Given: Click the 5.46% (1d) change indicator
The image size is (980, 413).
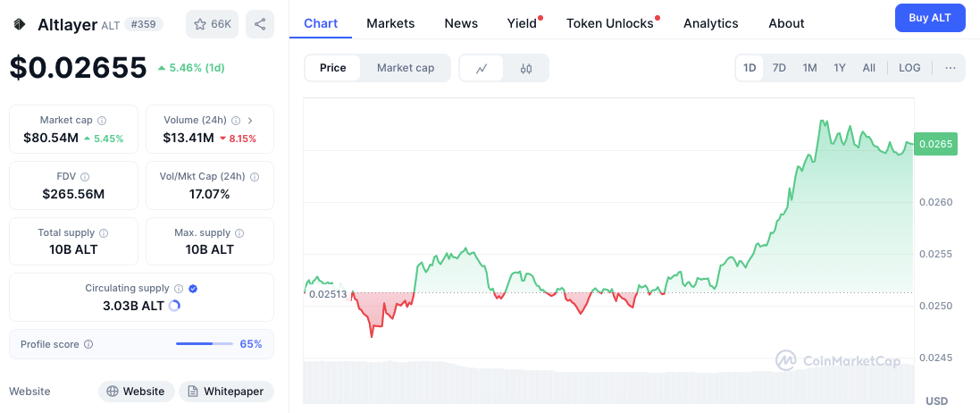Looking at the screenshot, I should (x=191, y=67).
